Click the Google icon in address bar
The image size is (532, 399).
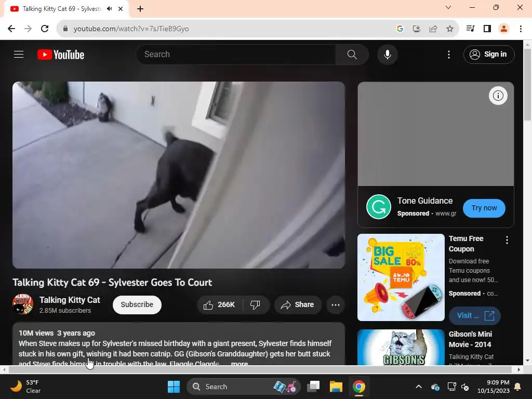pos(400,29)
